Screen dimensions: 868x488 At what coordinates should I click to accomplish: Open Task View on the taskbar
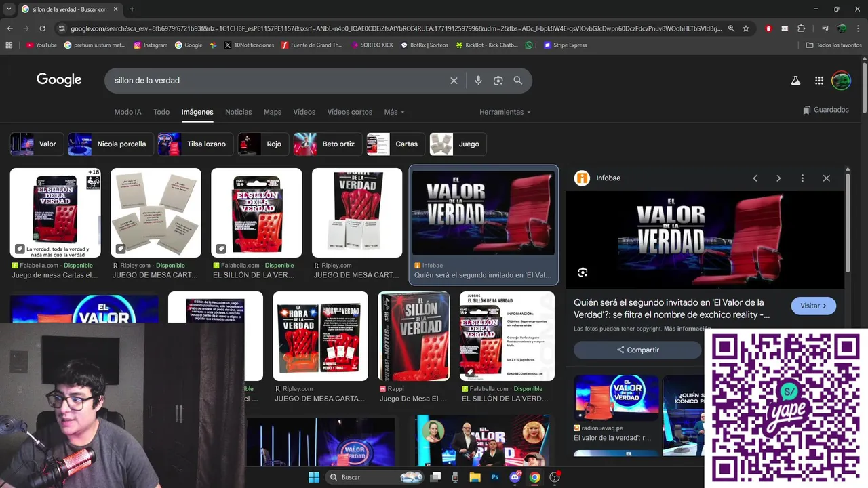click(x=436, y=477)
